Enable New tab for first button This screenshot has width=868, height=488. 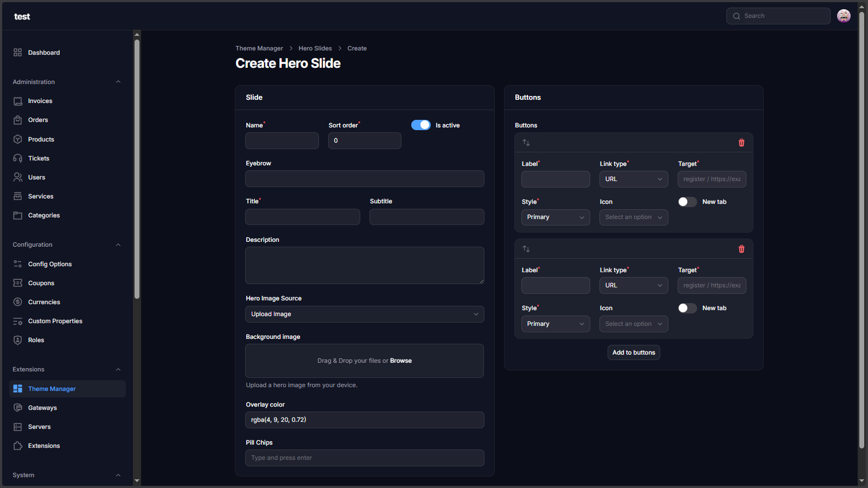pos(687,202)
